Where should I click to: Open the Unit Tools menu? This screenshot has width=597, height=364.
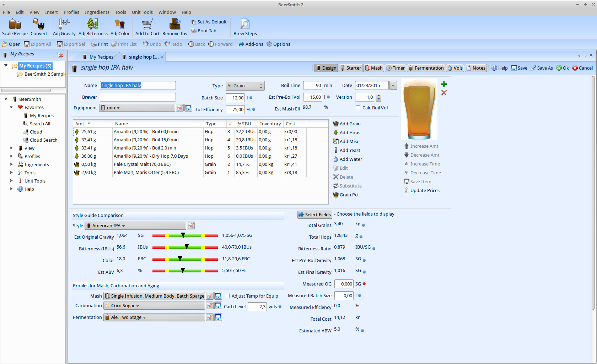coord(142,12)
